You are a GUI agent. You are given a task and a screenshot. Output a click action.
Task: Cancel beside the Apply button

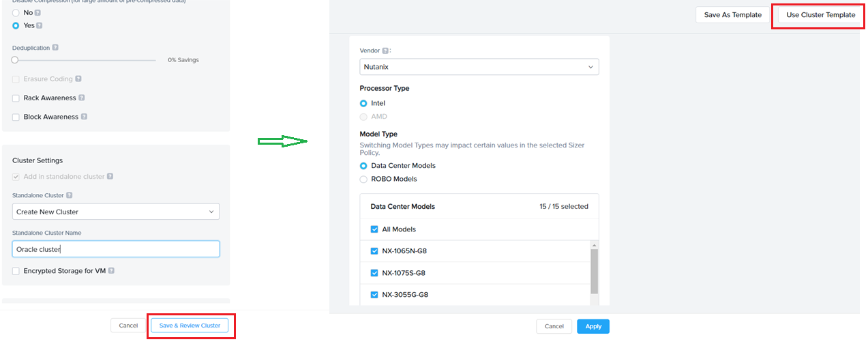(554, 326)
